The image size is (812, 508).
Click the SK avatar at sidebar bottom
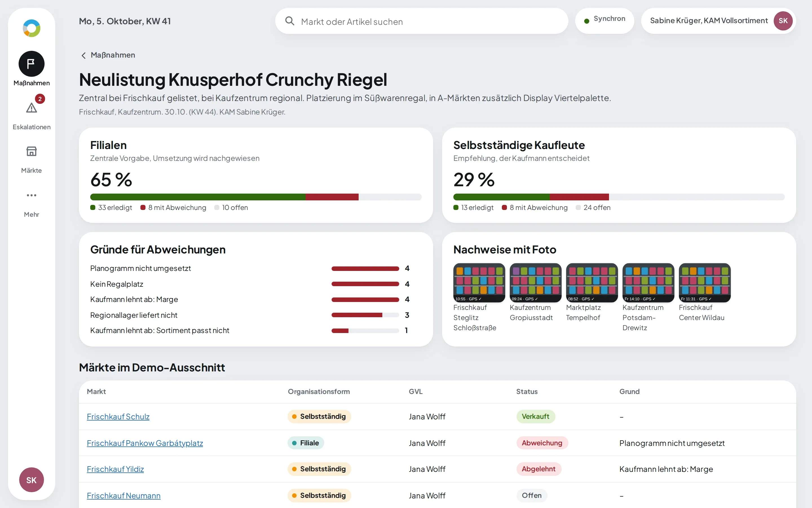32,480
